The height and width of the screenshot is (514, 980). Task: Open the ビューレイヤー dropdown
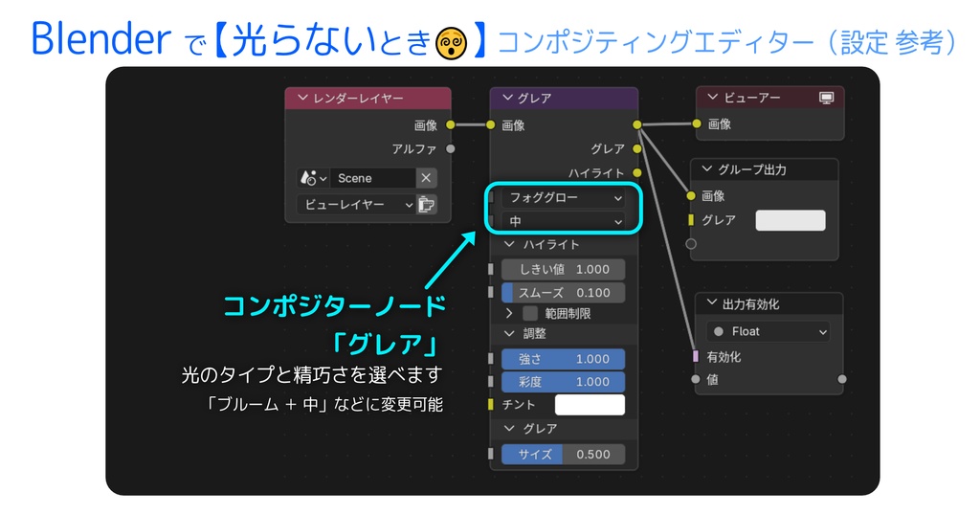click(356, 205)
